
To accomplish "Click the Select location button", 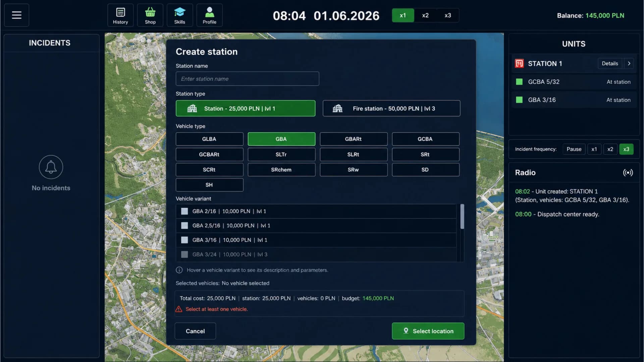I will (x=428, y=331).
